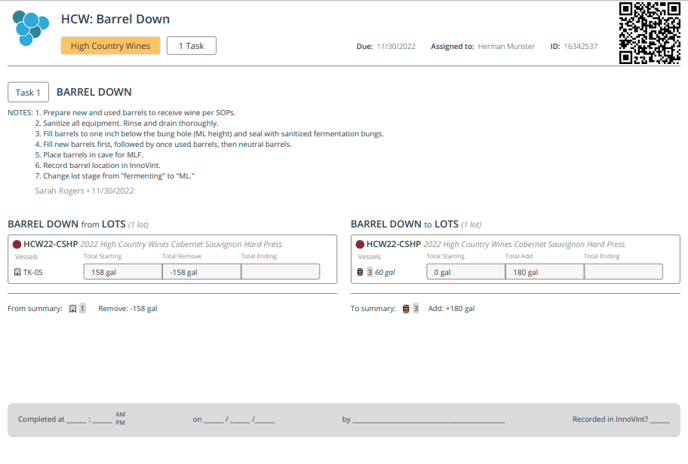The width and height of the screenshot is (688, 464).
Task: Click the count 3 in To summary
Action: 416,309
